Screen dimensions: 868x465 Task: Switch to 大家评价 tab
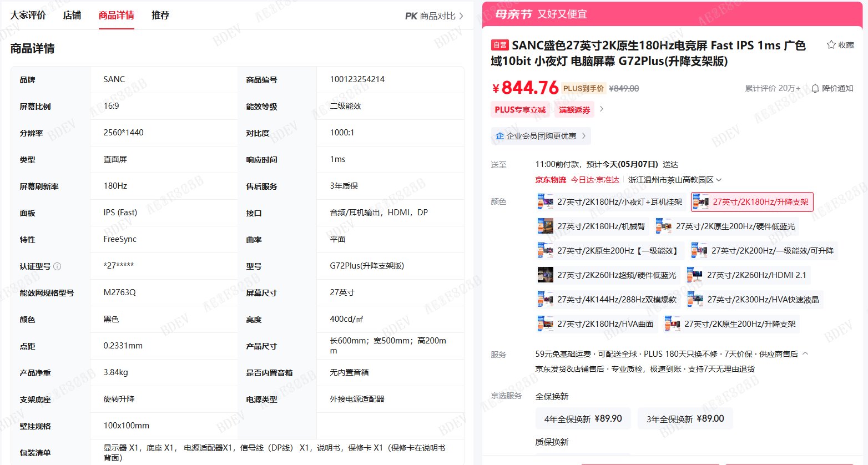click(x=28, y=15)
